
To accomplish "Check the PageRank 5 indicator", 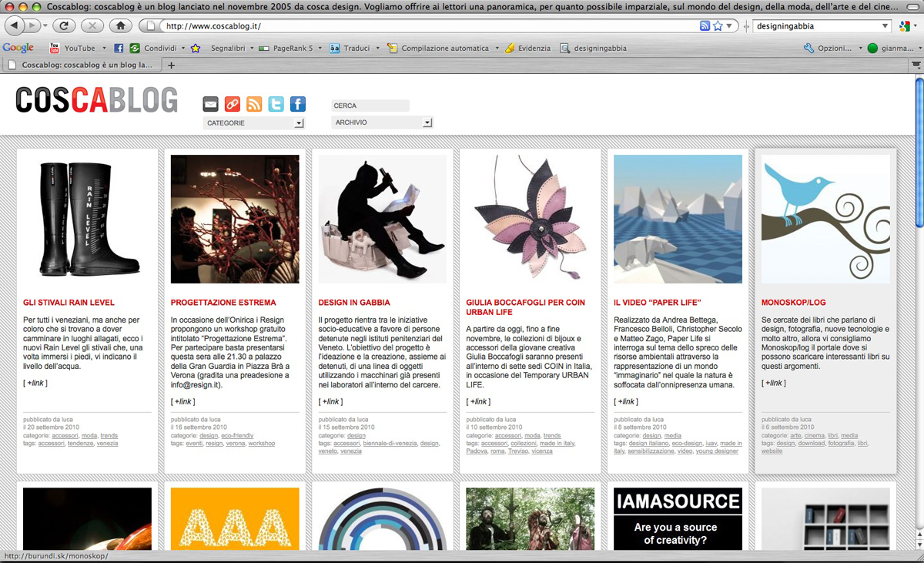I will pos(286,48).
